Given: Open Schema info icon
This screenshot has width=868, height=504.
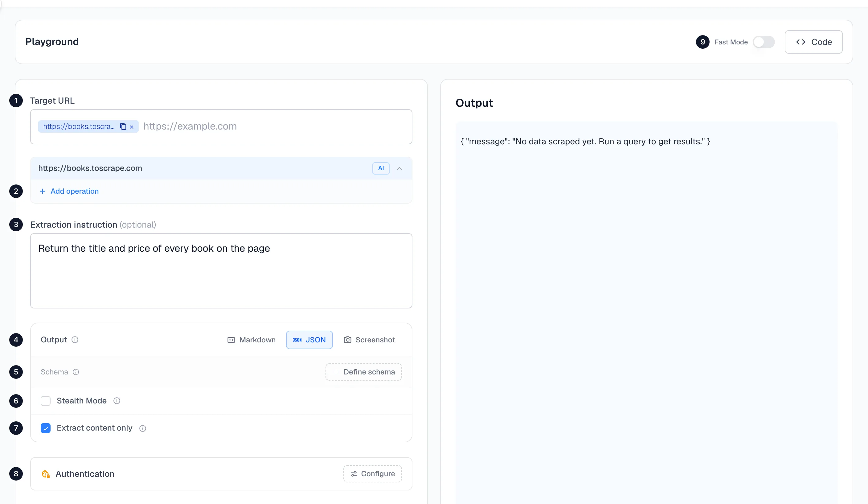Looking at the screenshot, I should 76,372.
